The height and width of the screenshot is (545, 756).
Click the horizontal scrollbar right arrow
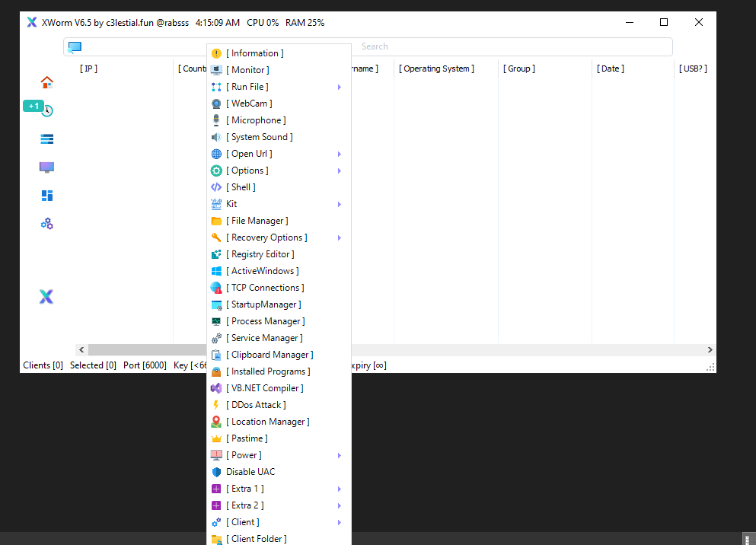710,350
